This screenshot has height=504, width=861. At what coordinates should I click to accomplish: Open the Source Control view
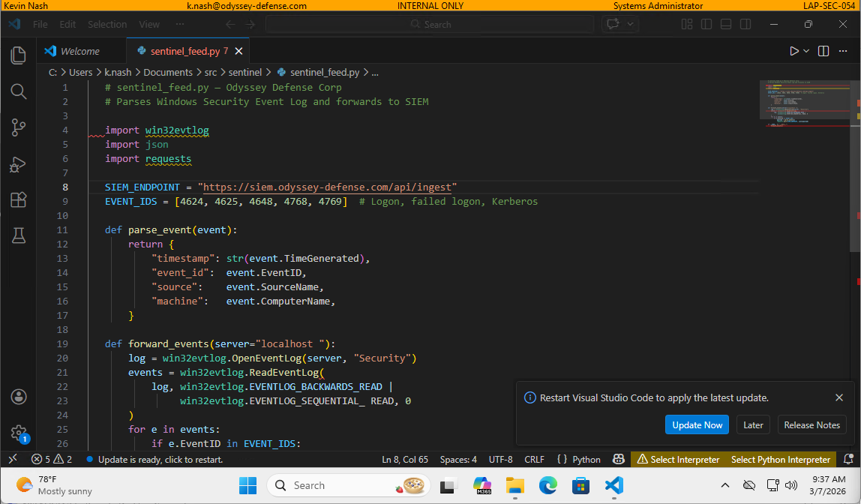[18, 127]
